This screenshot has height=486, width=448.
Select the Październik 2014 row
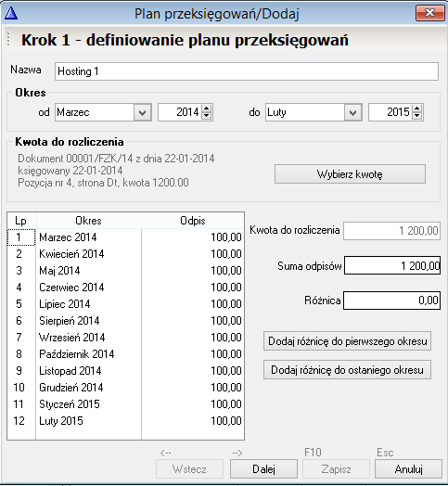click(125, 354)
